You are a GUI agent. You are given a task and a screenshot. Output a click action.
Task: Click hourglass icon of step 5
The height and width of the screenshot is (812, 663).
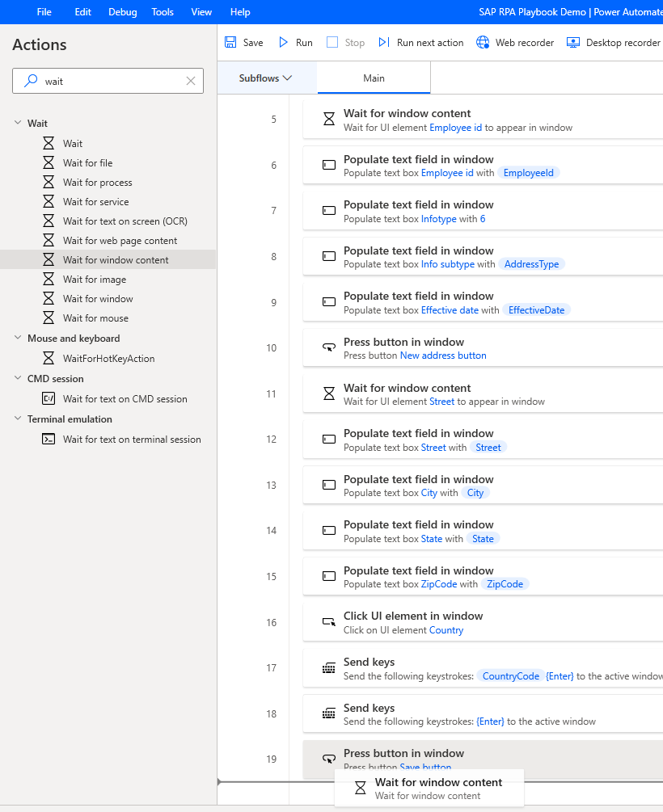(328, 120)
